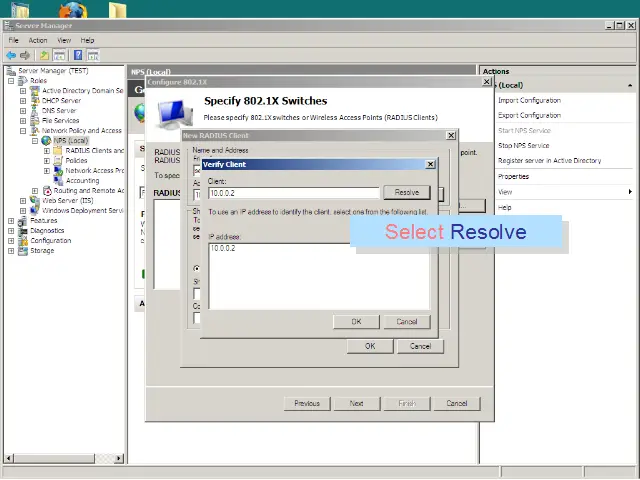Click the Web Server (IIS) icon

(35, 200)
